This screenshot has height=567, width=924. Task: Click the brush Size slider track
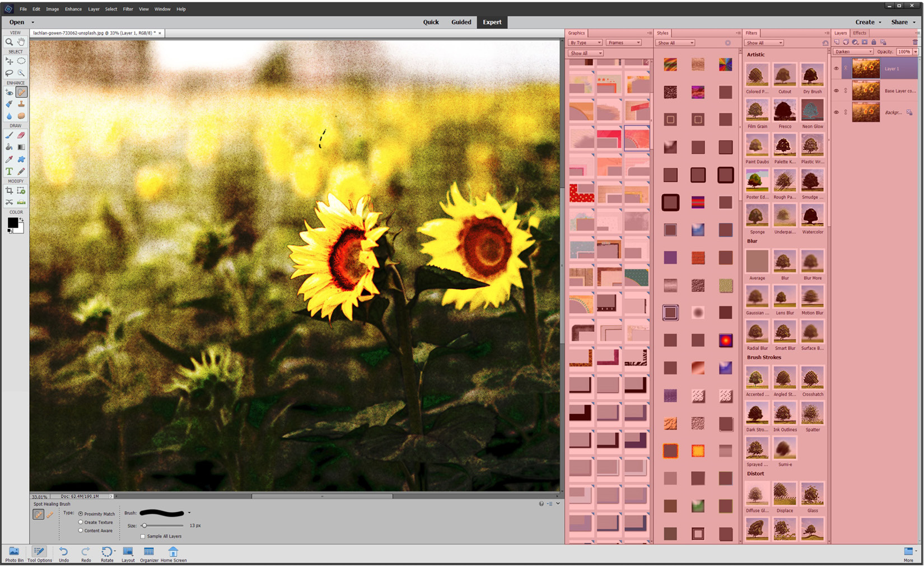[162, 526]
